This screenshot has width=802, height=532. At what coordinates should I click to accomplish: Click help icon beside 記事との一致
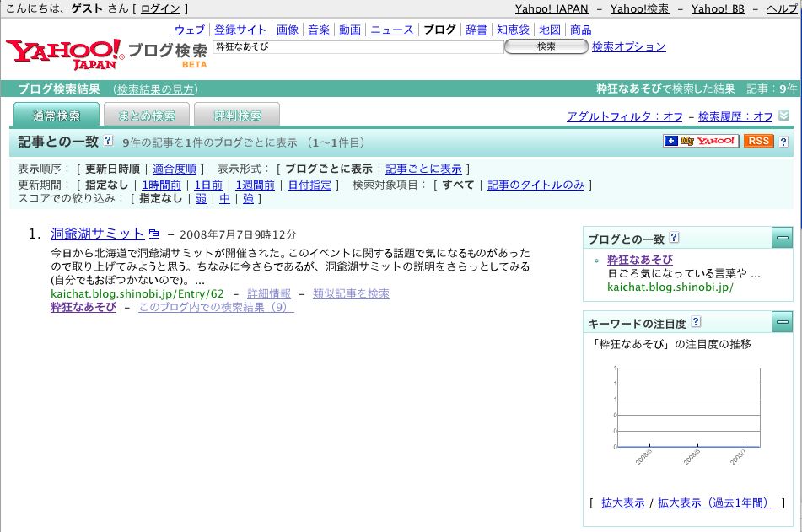pyautogui.click(x=108, y=140)
